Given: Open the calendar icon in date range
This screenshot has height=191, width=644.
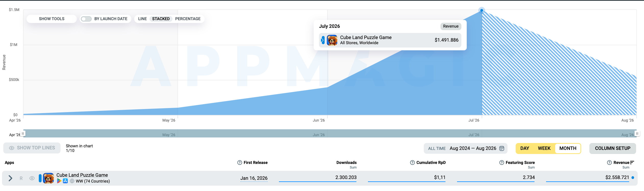Looking at the screenshot, I should [502, 148].
